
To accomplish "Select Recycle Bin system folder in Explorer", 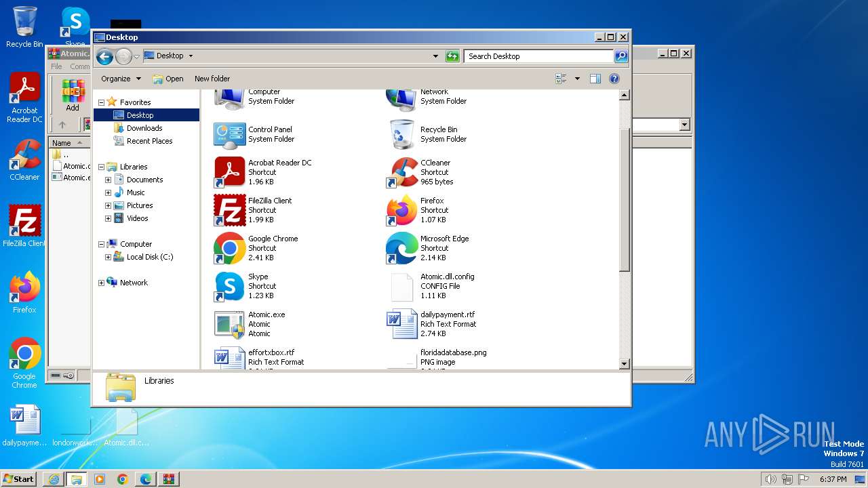I will [x=427, y=134].
